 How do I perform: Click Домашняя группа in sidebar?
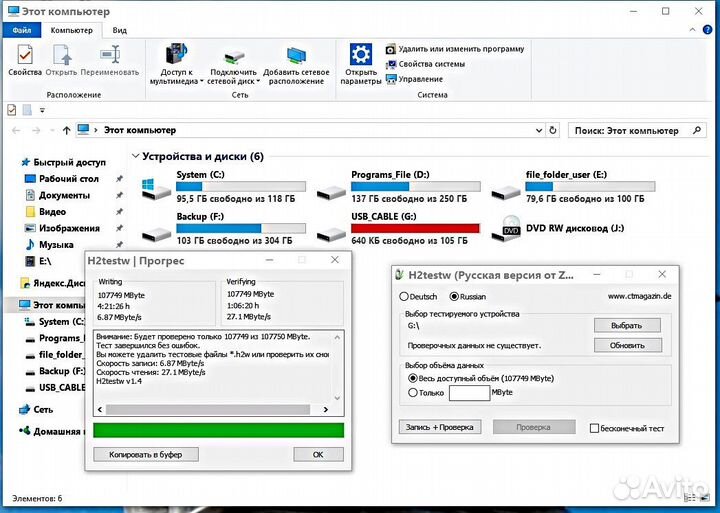click(x=57, y=431)
